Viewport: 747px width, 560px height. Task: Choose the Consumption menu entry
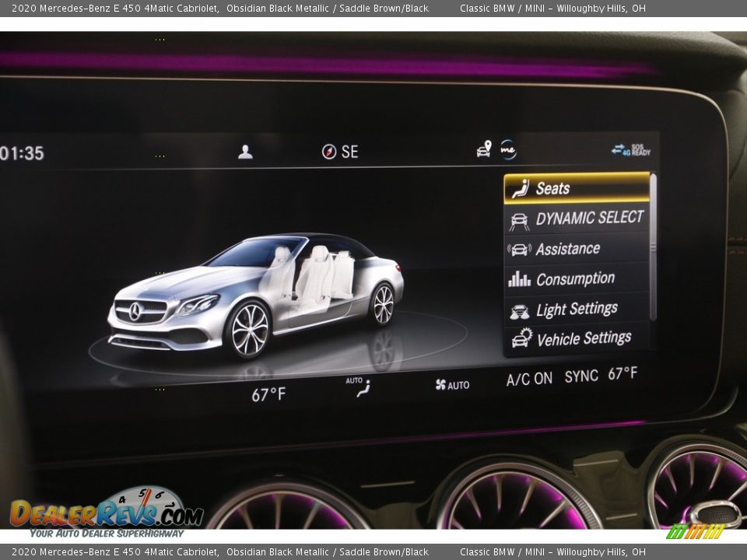pyautogui.click(x=577, y=278)
